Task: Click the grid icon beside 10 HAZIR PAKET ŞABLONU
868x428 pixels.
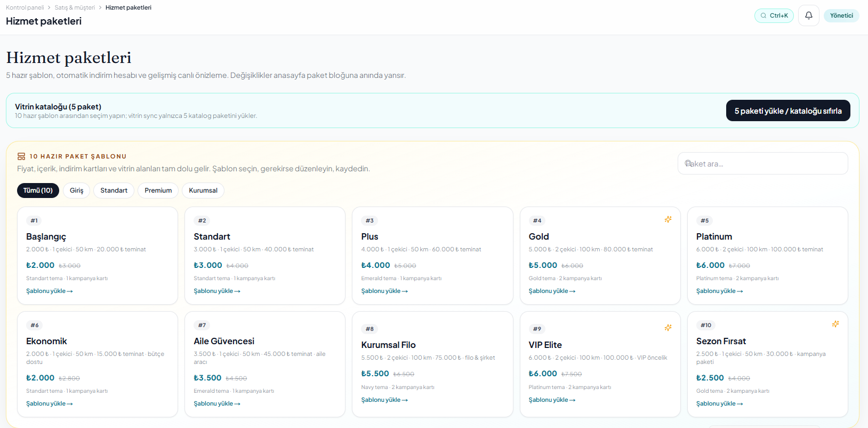Action: click(21, 156)
